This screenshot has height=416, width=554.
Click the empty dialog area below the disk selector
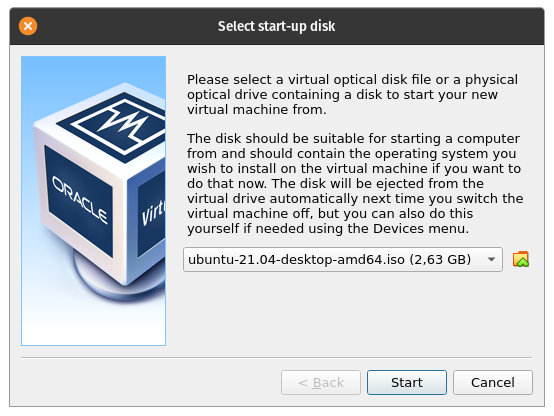(357, 313)
